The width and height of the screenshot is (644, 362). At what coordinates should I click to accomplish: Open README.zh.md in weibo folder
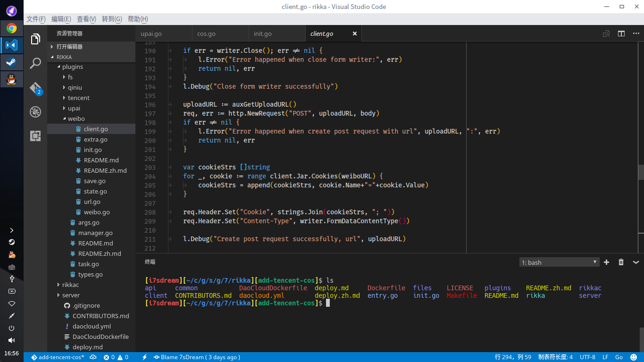tap(91, 170)
